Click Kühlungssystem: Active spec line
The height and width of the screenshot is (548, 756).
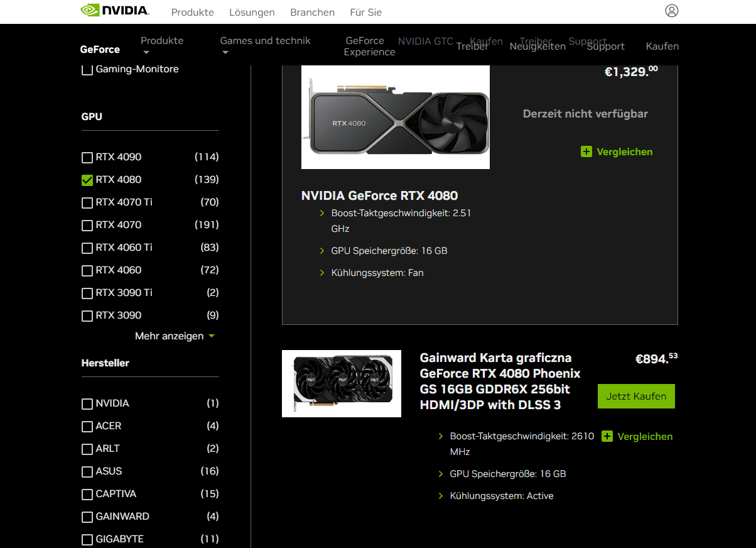[502, 496]
